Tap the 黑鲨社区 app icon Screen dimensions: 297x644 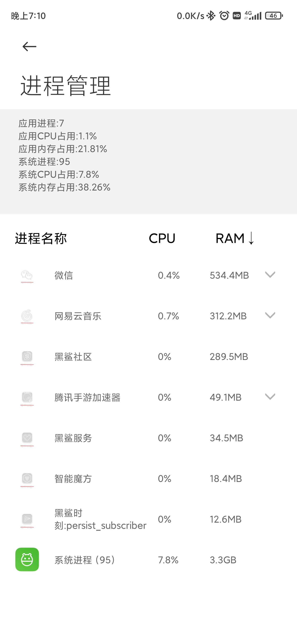coord(27,357)
